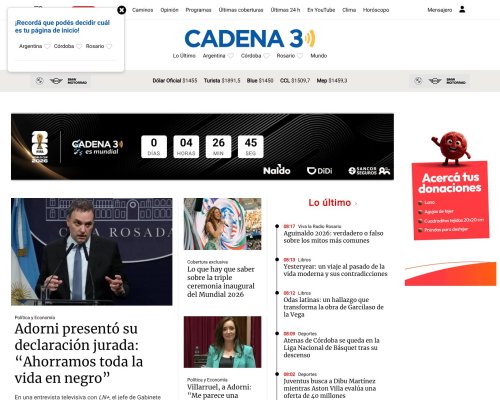Open Atenas de Córdoba básquet story
The image size is (500, 400).
pos(331,348)
